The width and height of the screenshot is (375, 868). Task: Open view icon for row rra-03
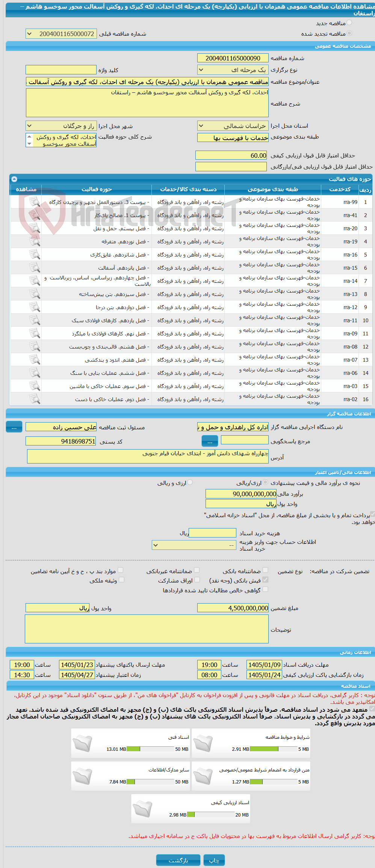[35, 386]
